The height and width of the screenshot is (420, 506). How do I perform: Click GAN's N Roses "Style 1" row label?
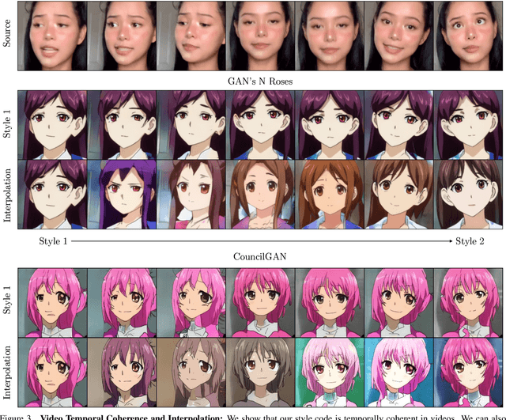tap(7, 124)
